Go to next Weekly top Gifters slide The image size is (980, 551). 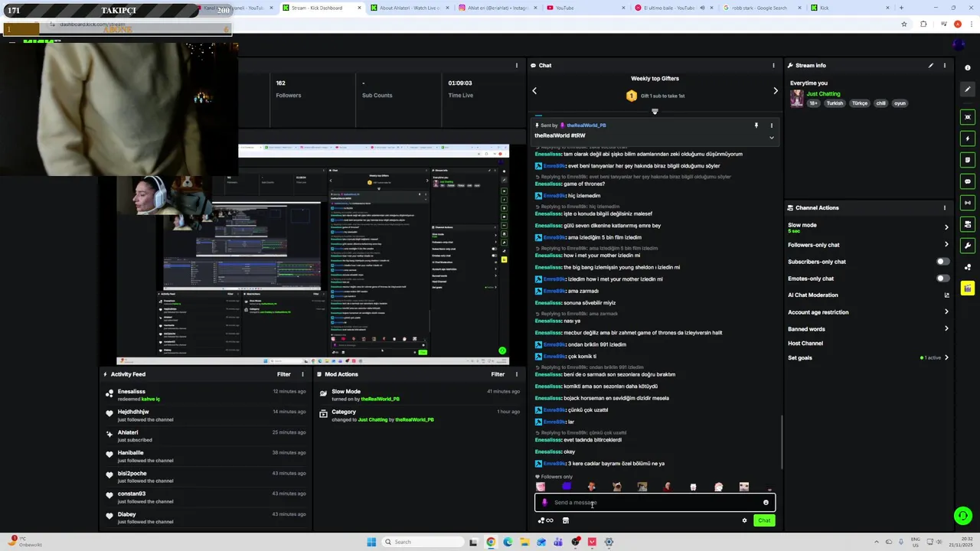tap(775, 90)
